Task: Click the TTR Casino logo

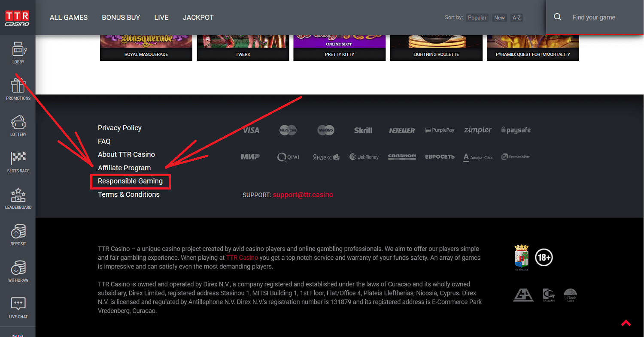Action: pyautogui.click(x=17, y=18)
